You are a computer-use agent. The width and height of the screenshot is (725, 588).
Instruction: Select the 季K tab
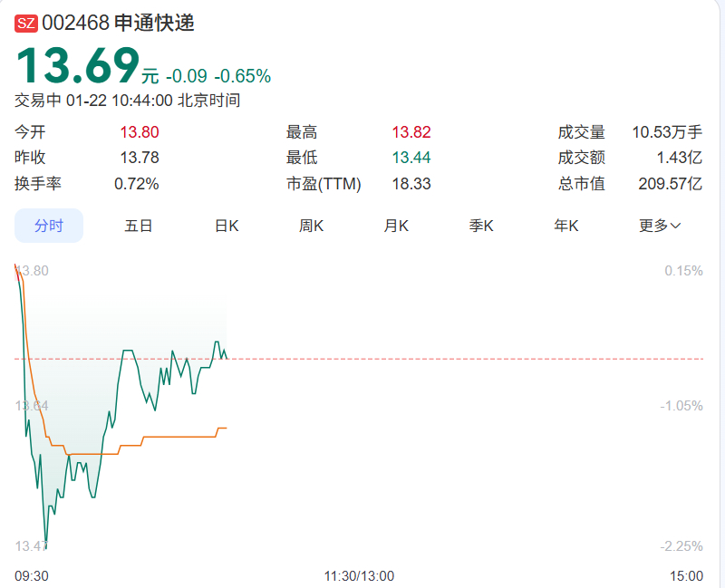click(x=481, y=226)
